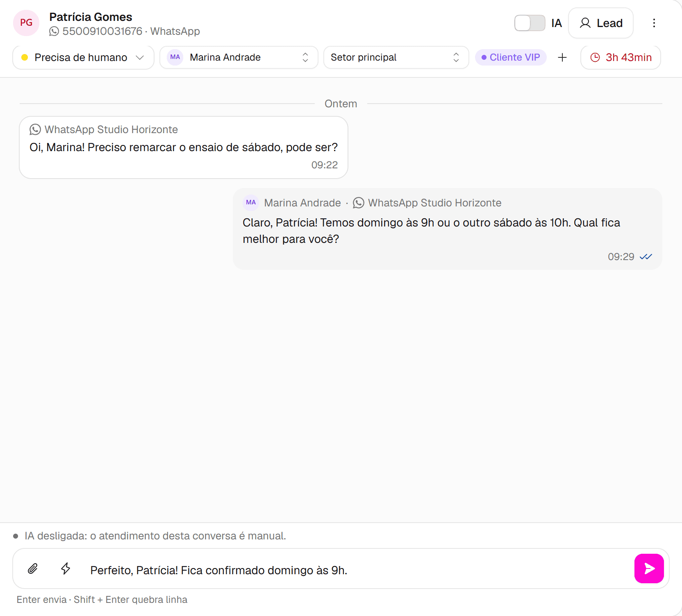Add a new tag with plus icon
This screenshot has height=616, width=682.
pos(562,57)
